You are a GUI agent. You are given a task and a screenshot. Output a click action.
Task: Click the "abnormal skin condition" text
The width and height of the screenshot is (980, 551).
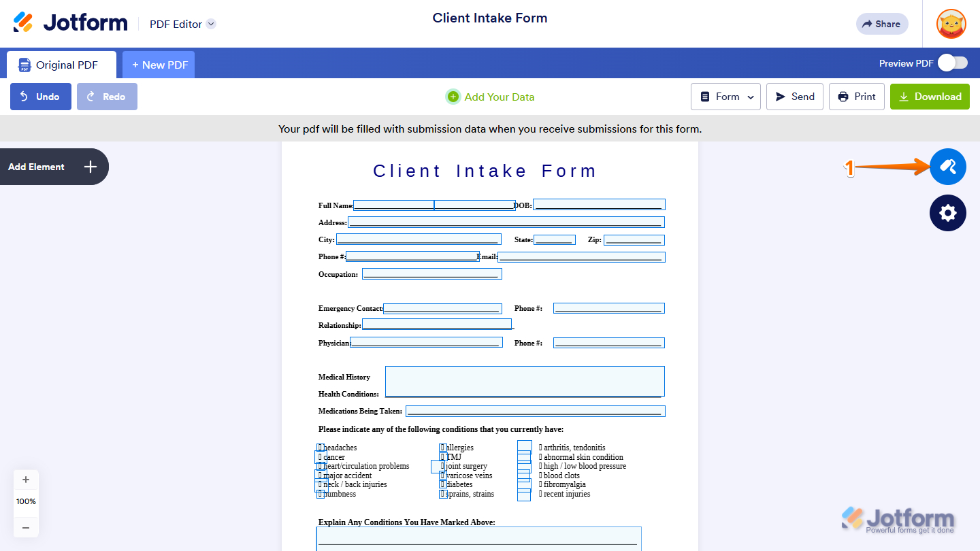[583, 457]
